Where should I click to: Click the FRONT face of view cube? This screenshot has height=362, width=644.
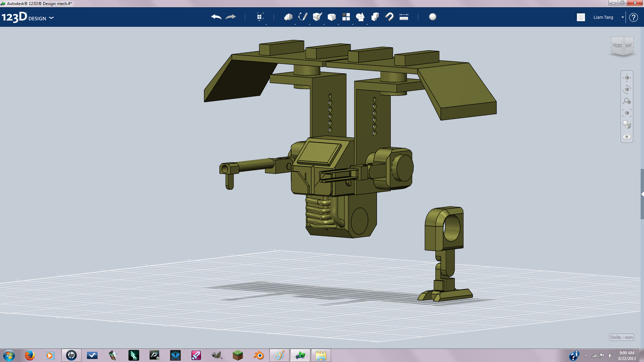click(x=617, y=46)
